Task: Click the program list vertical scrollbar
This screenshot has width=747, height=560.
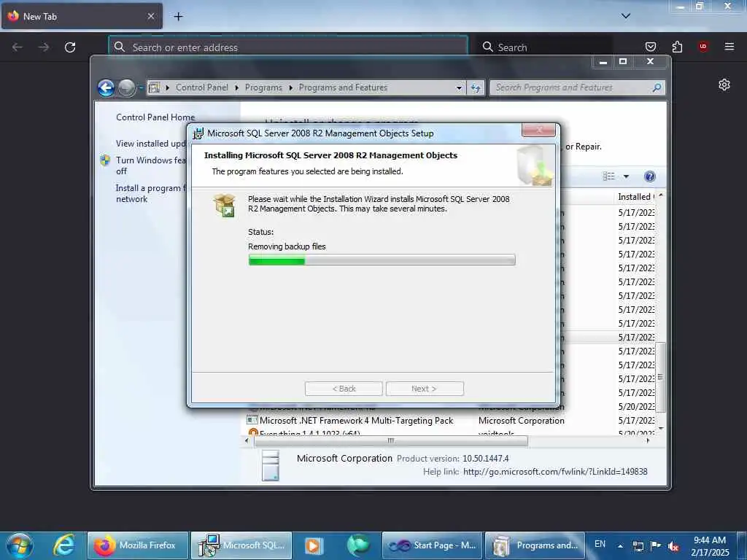Action: coord(660,376)
